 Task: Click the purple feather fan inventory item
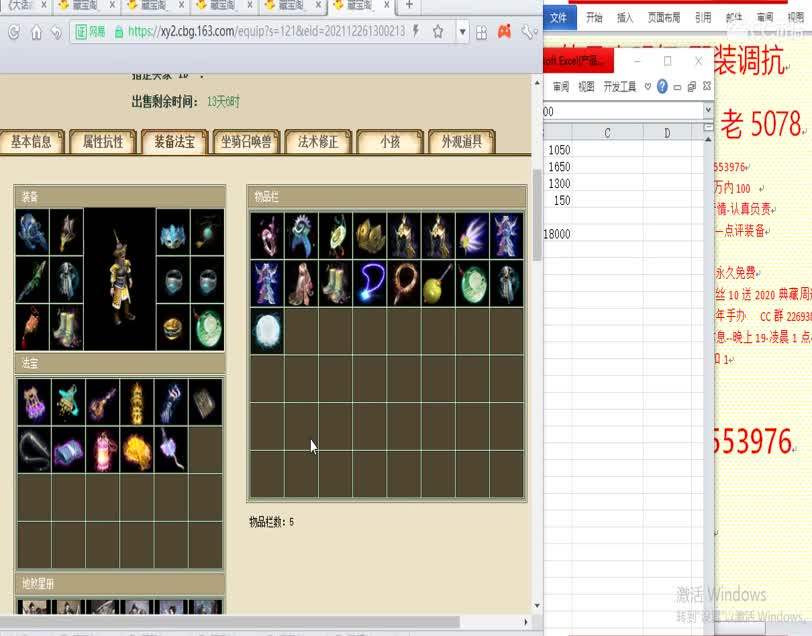472,236
